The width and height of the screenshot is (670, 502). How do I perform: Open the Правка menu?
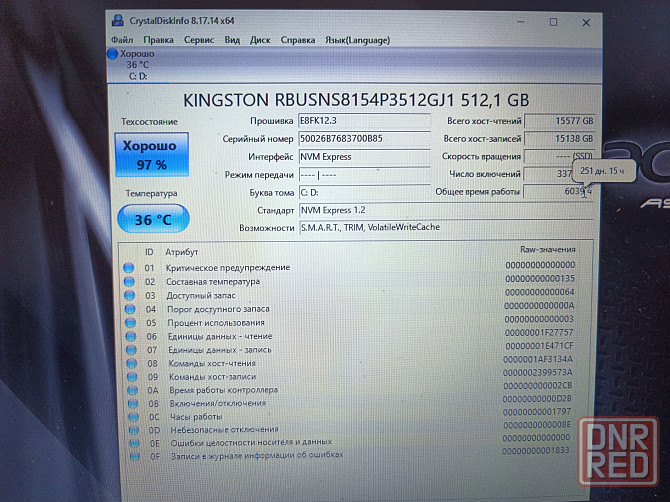point(158,40)
